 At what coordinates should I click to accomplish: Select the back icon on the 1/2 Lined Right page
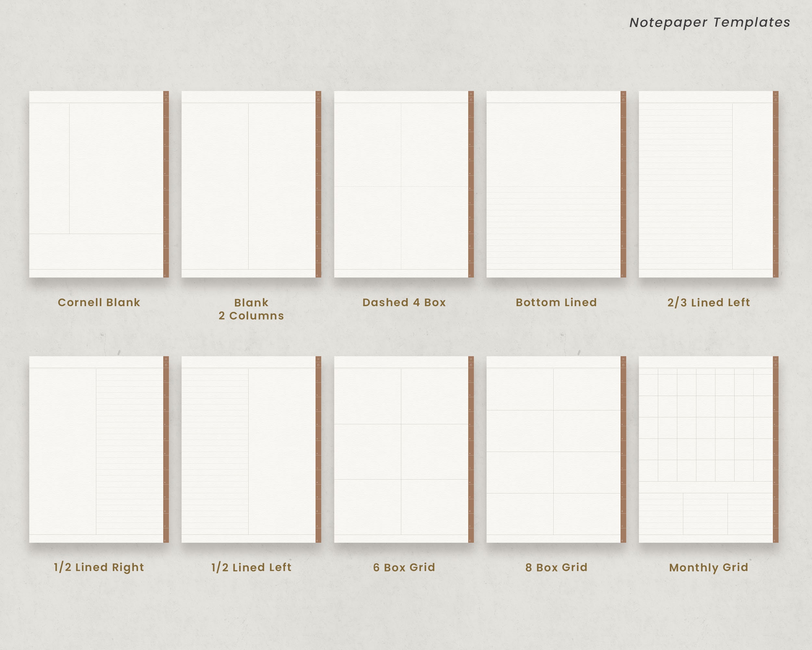coord(166,365)
